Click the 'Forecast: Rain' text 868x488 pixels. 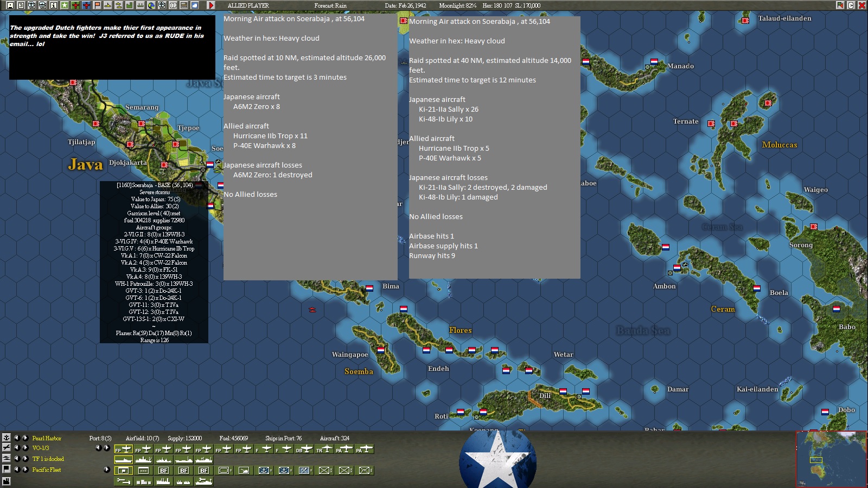tap(330, 5)
